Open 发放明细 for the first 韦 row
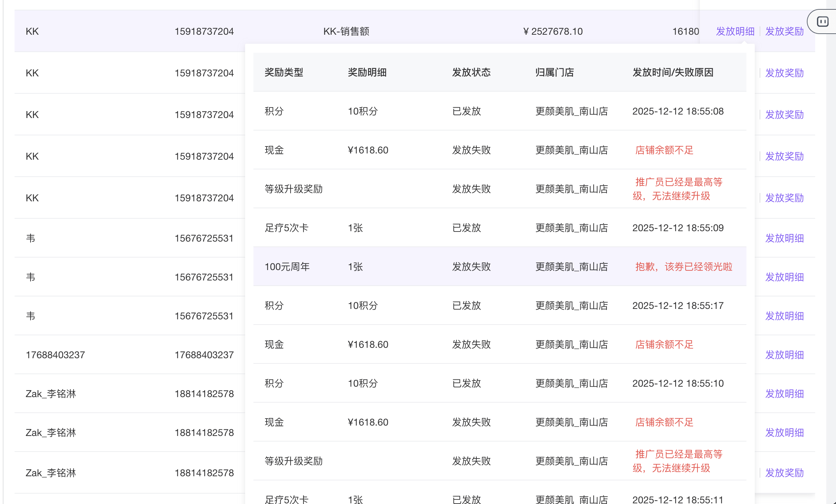 click(x=784, y=238)
